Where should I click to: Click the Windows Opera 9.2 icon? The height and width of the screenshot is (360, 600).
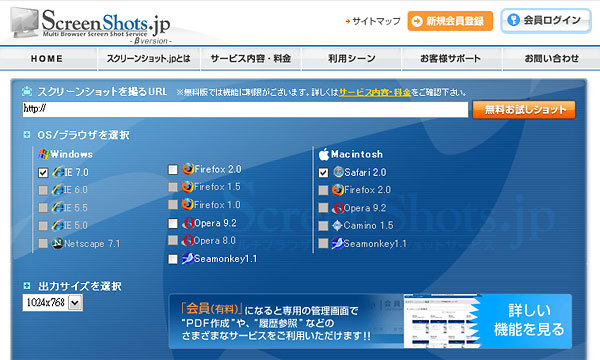[x=188, y=223]
